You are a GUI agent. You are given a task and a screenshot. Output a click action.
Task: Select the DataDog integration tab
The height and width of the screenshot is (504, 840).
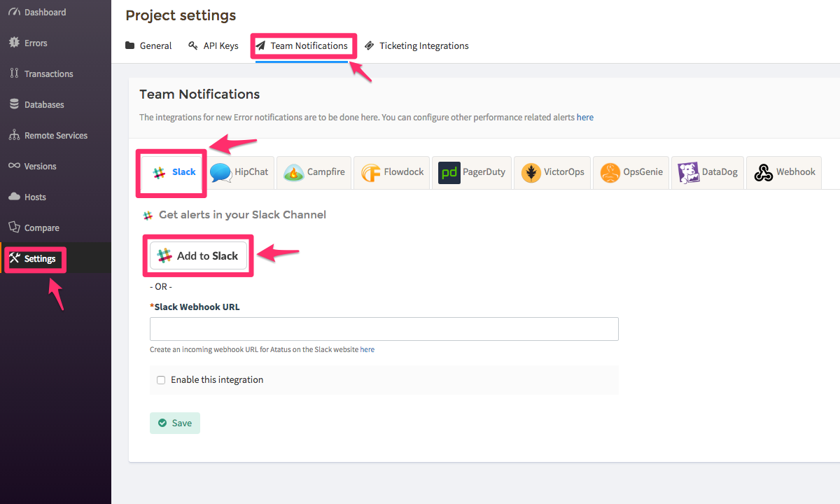[708, 172]
